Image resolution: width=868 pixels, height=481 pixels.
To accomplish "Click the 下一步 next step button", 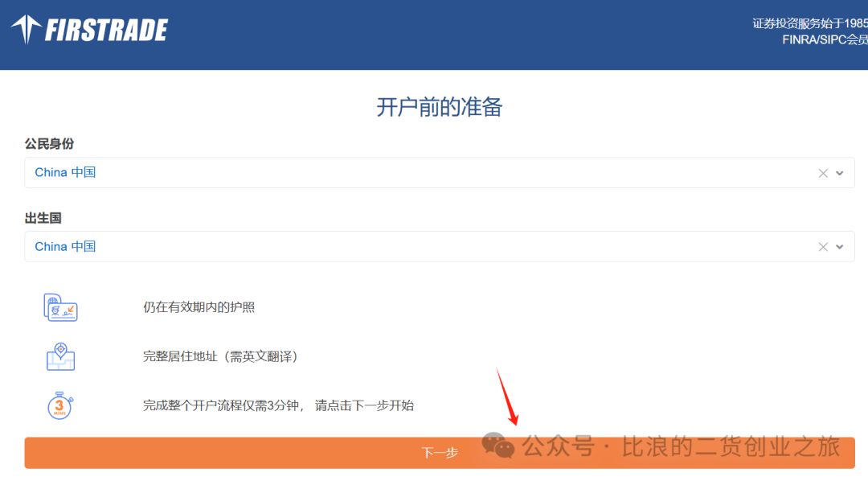I will pyautogui.click(x=439, y=453).
